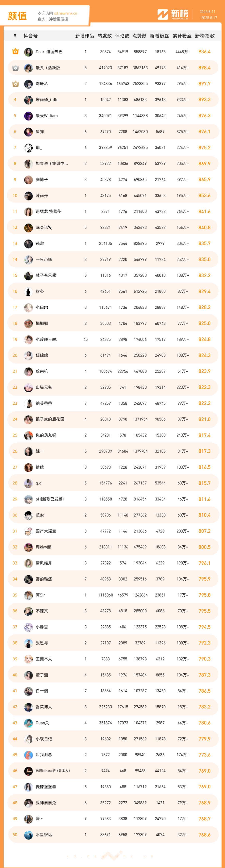Viewport: 225px width, 868px height.
Task: Click the date range 2025.8.11-2025.8.17
Action: [x=208, y=15]
